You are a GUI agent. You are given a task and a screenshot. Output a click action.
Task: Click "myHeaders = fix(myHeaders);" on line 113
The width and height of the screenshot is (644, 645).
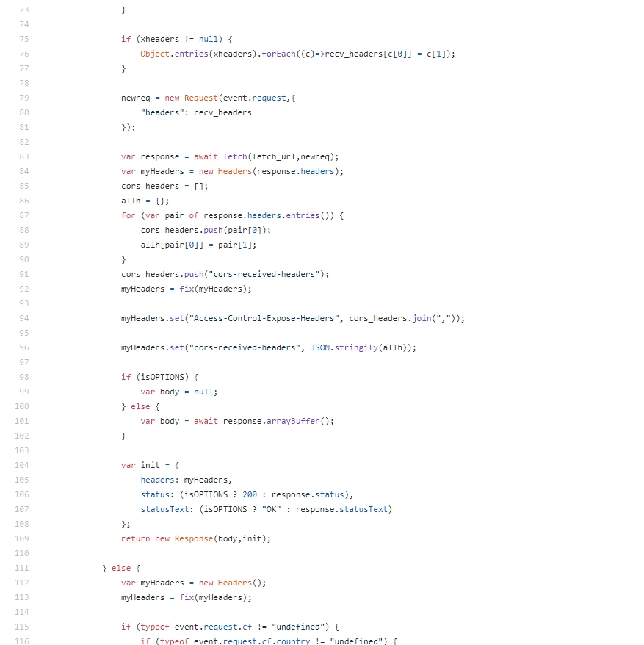pyautogui.click(x=187, y=598)
